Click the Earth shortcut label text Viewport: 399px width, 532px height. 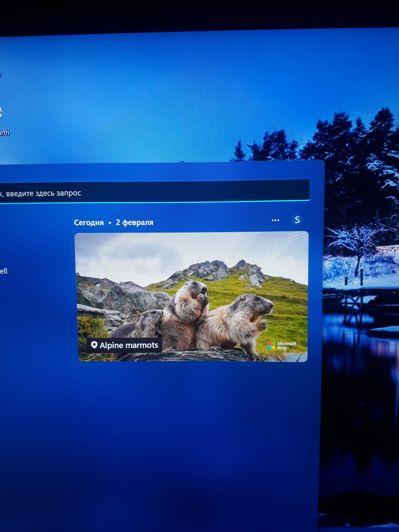tap(4, 133)
